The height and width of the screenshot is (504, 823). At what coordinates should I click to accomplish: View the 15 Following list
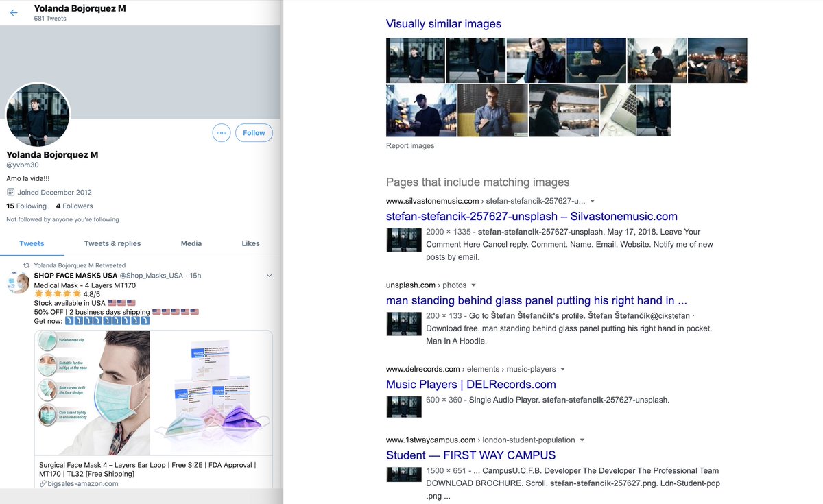[27, 206]
